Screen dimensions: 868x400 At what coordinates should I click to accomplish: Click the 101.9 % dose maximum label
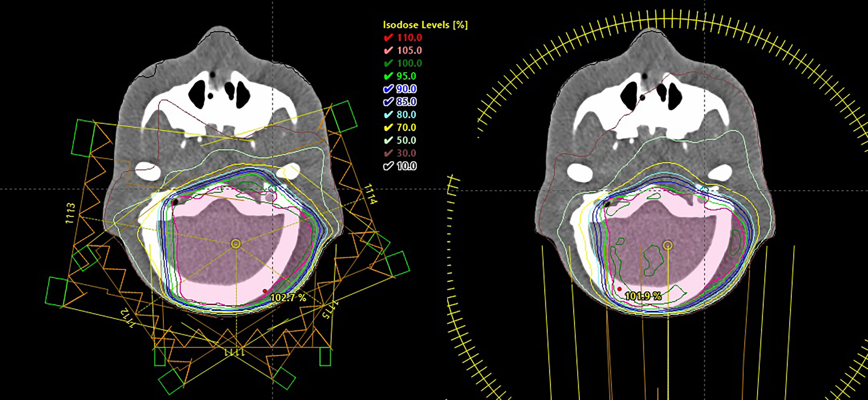click(x=643, y=296)
